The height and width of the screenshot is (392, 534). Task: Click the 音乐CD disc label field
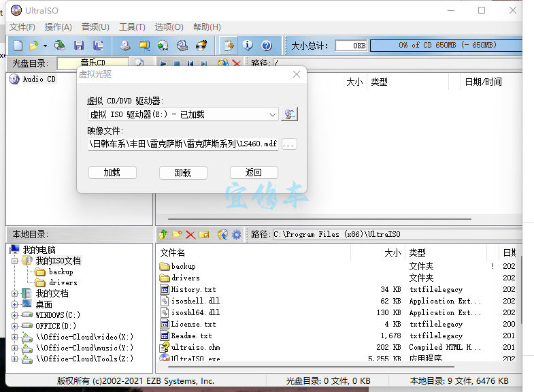(93, 63)
